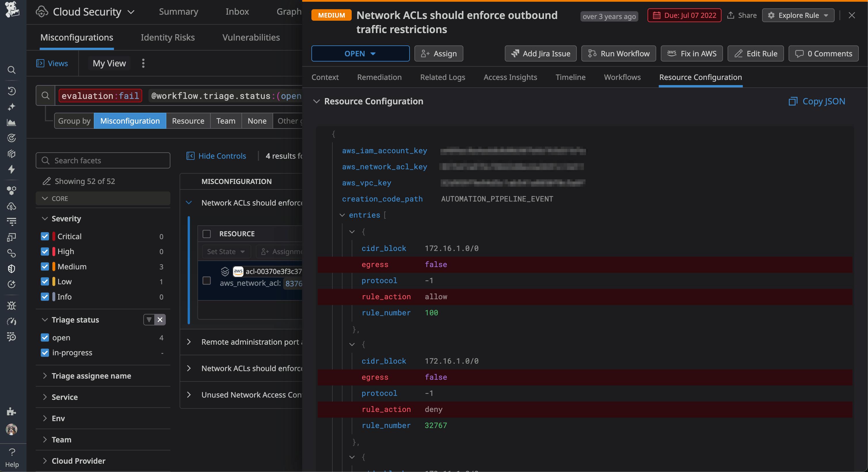Open the OPEN status dropdown
Image resolution: width=868 pixels, height=472 pixels.
[360, 53]
